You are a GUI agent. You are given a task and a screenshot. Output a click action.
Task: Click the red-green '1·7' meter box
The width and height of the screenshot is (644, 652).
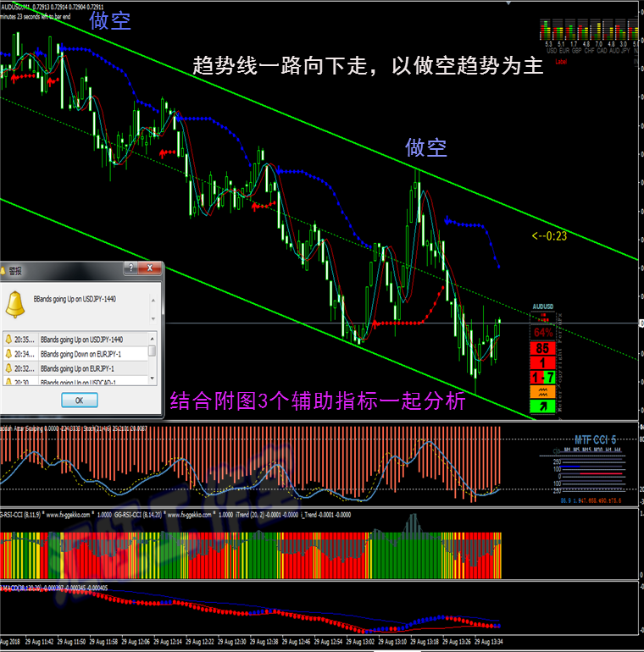[x=543, y=377]
